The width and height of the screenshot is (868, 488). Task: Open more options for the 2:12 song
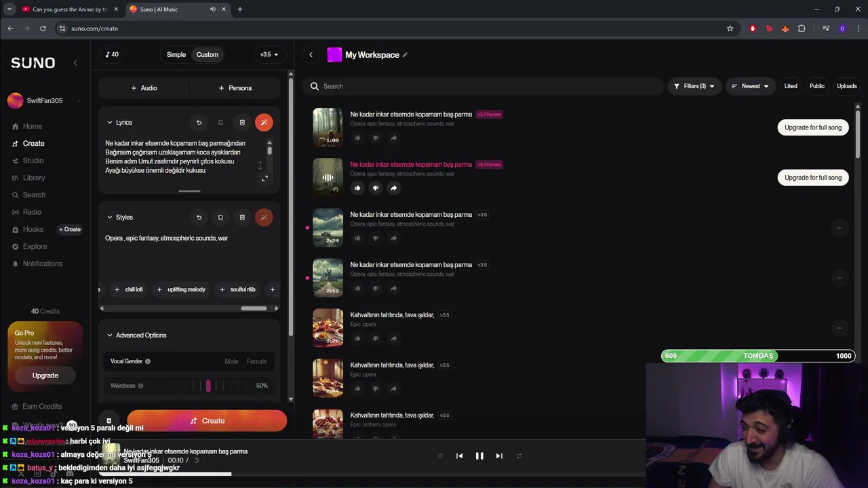click(840, 278)
